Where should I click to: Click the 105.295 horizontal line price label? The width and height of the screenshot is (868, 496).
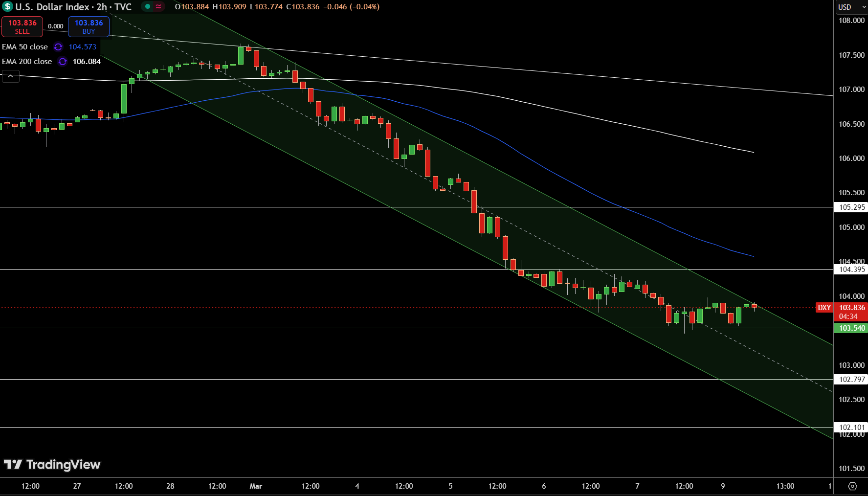tap(852, 207)
